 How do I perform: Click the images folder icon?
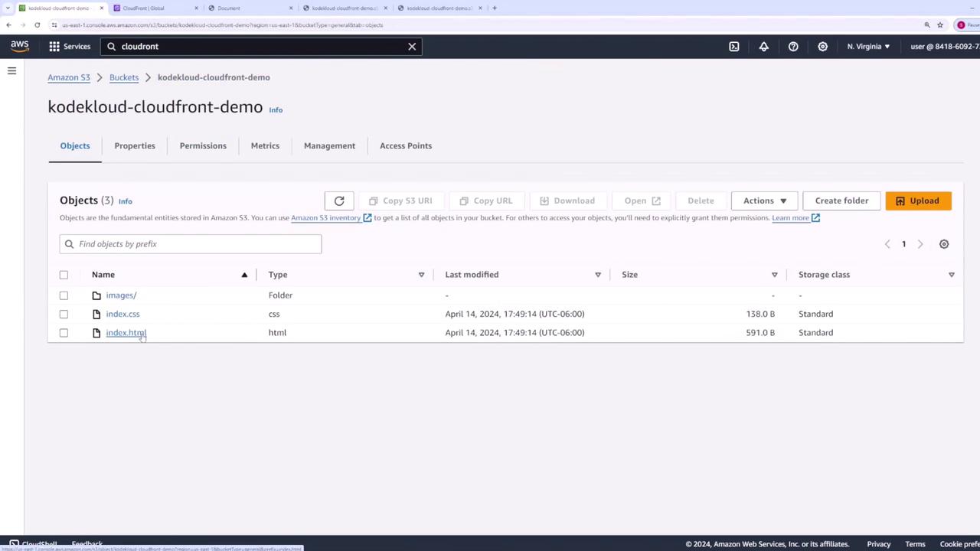point(96,295)
